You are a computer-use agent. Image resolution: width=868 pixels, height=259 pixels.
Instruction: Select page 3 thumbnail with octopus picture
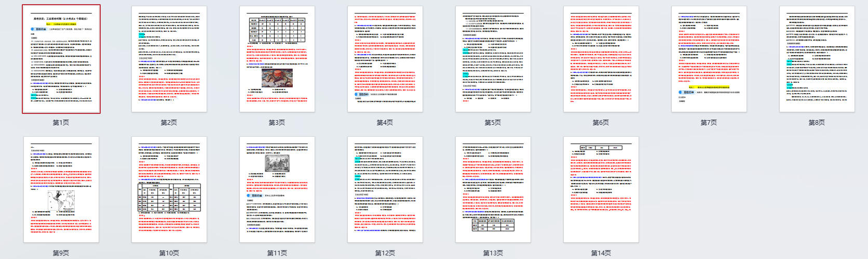[x=277, y=59]
